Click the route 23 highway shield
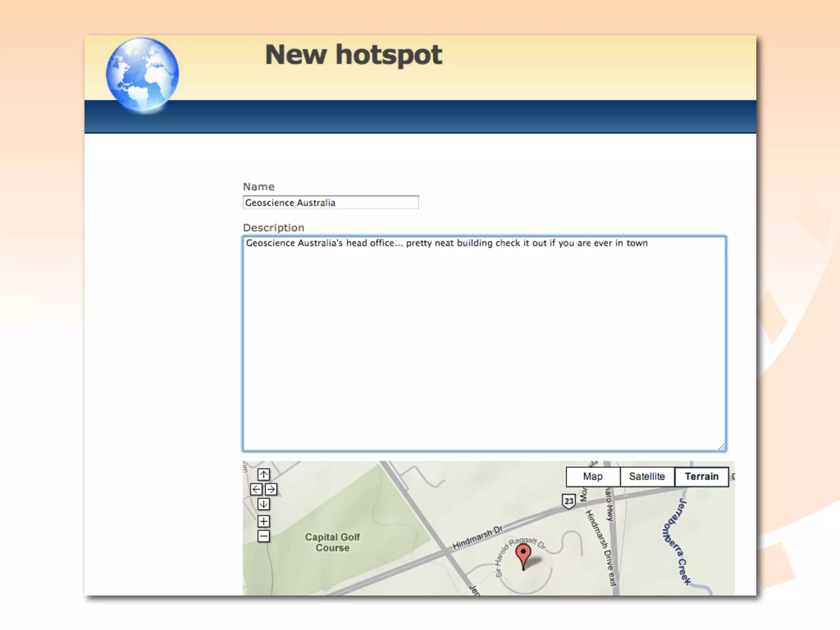This screenshot has width=840, height=630. tap(568, 501)
